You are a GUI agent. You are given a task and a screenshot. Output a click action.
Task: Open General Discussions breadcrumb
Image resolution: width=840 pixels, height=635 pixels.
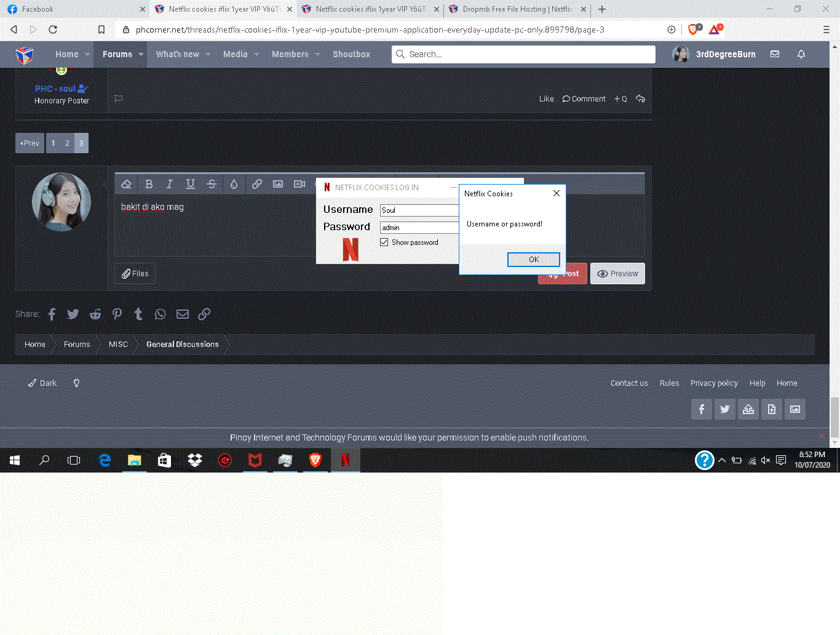183,344
